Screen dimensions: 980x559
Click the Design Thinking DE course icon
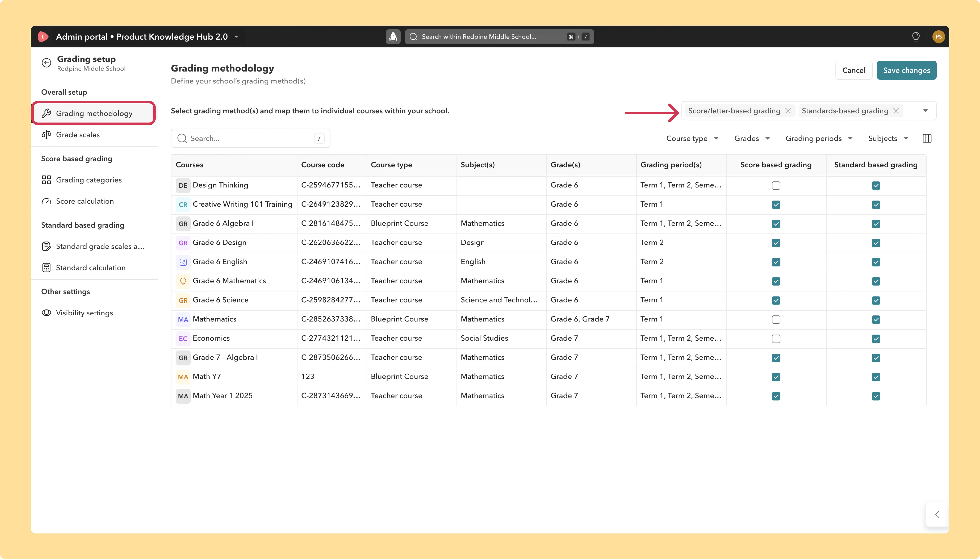(183, 185)
